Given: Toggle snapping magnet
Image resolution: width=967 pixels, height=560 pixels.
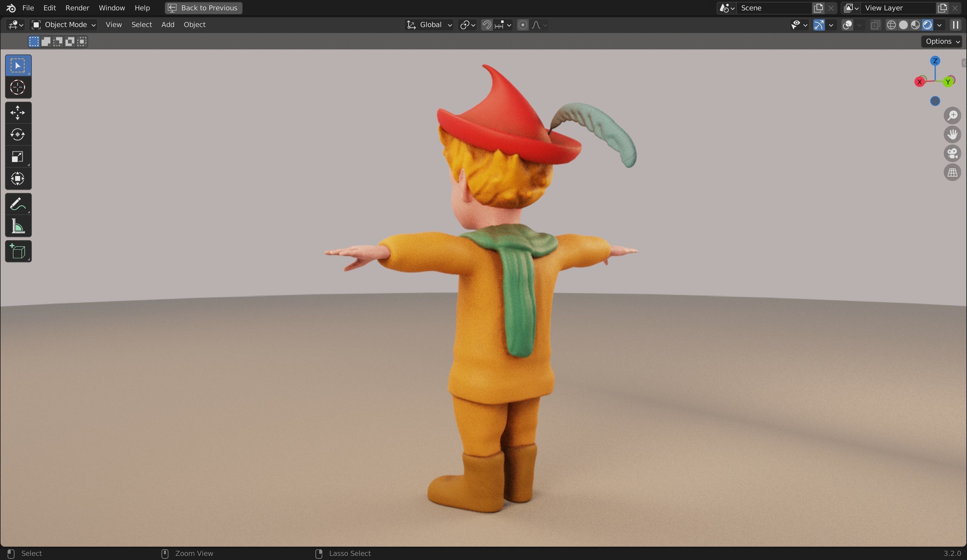Looking at the screenshot, I should 487,25.
